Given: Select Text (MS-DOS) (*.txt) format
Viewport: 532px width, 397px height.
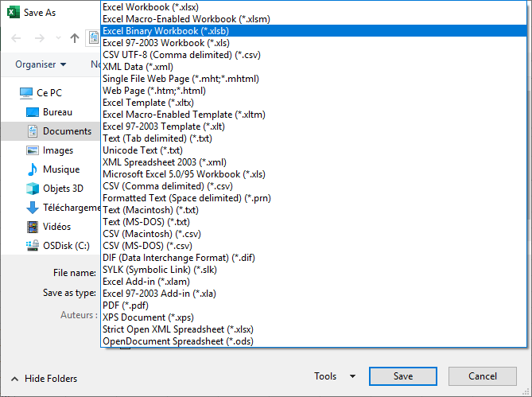Looking at the screenshot, I should (313, 222).
